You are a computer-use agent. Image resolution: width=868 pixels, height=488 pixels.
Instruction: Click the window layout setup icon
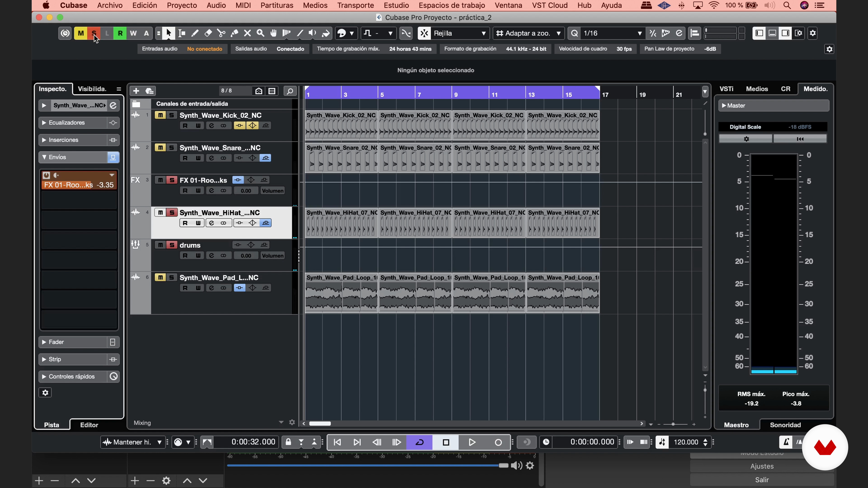click(799, 33)
